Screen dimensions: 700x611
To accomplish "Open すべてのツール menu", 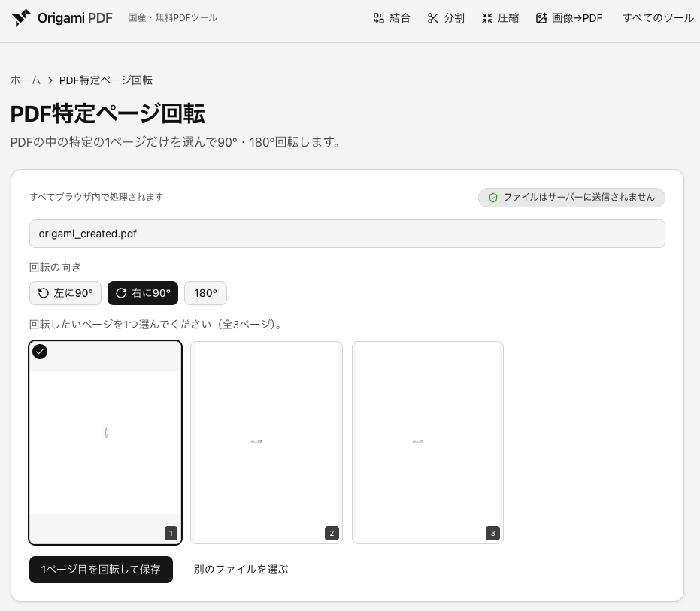I will click(658, 18).
